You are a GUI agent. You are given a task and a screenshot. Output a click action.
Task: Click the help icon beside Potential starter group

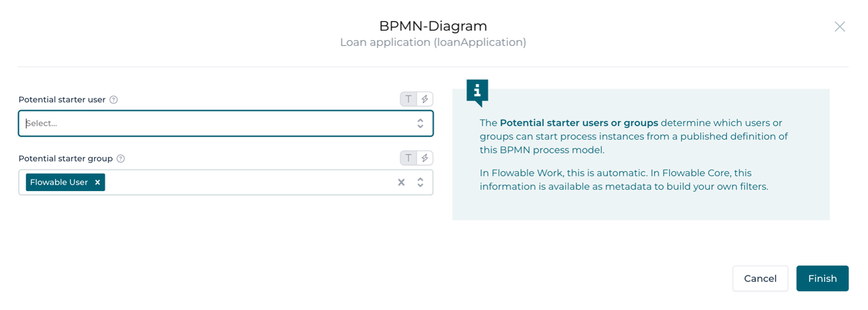pos(121,158)
